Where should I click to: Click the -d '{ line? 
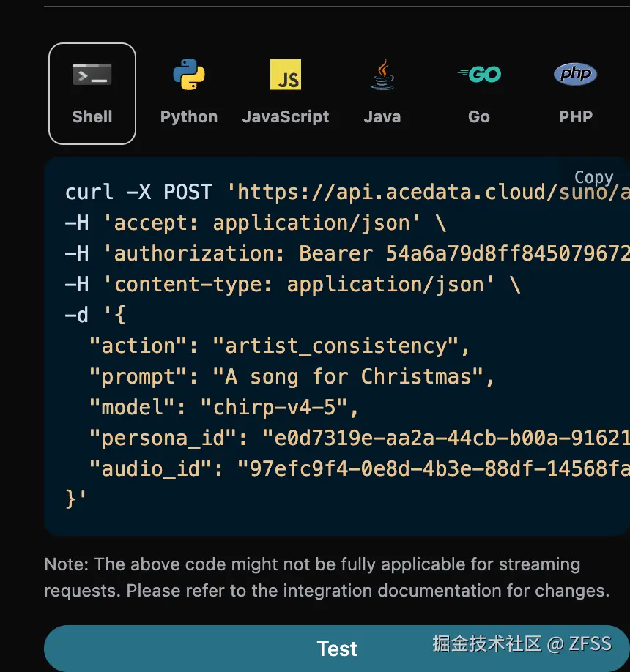click(x=95, y=315)
